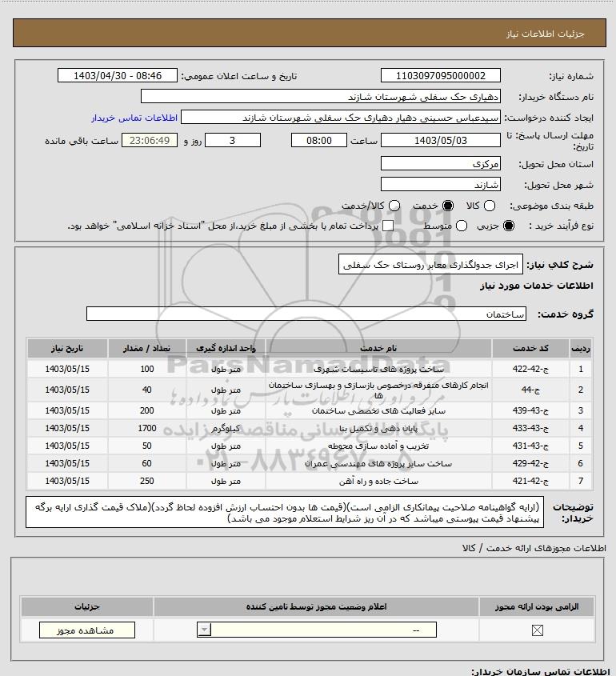Click the اطلاعات مجوزهای ارائه خدمت / کالا heading
This screenshot has width=616, height=676.
click(534, 548)
